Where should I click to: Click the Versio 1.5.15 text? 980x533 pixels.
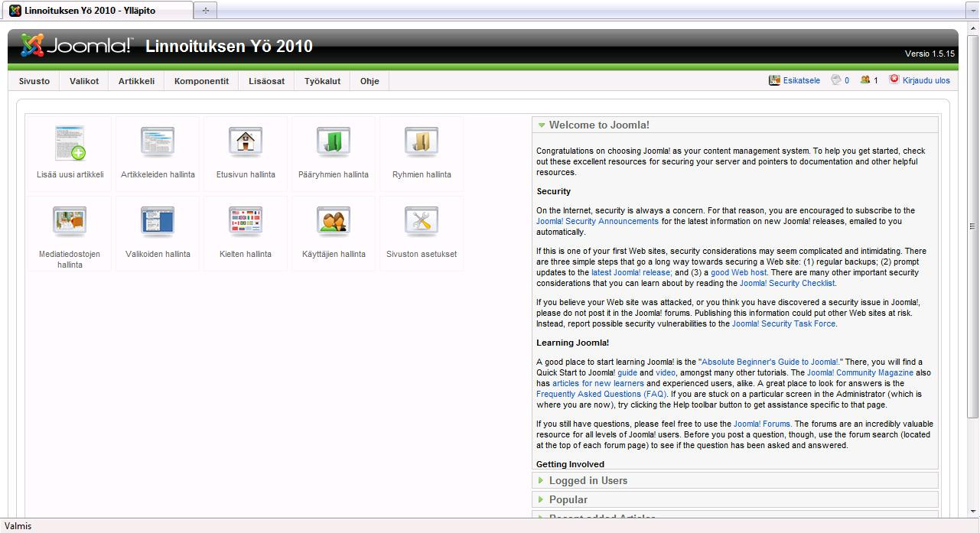coord(930,54)
